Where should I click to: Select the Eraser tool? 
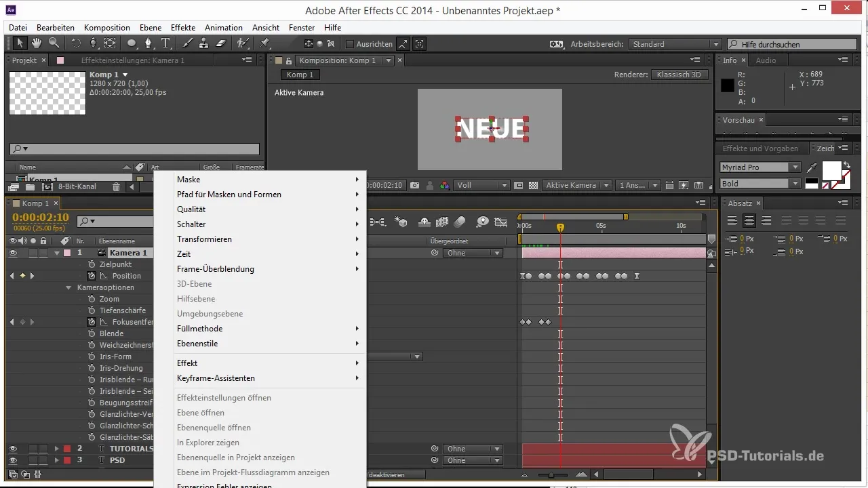coord(220,43)
